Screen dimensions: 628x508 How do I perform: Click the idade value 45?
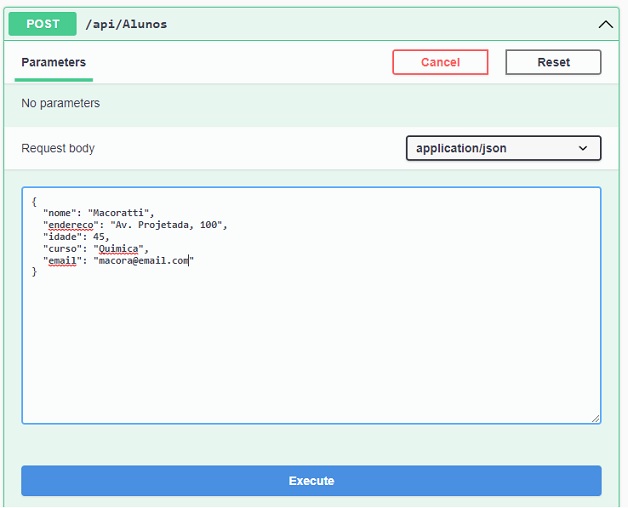pyautogui.click(x=100, y=237)
